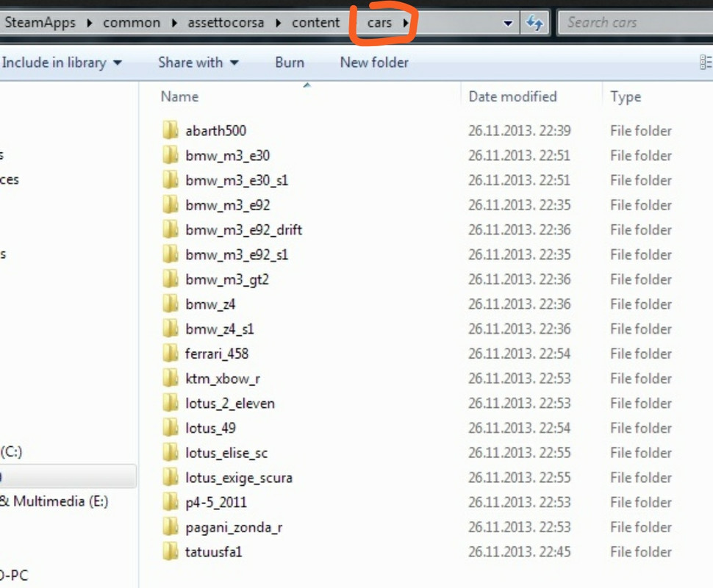Image resolution: width=713 pixels, height=588 pixels.
Task: Select the lotus_49 folder icon
Action: pos(170,428)
